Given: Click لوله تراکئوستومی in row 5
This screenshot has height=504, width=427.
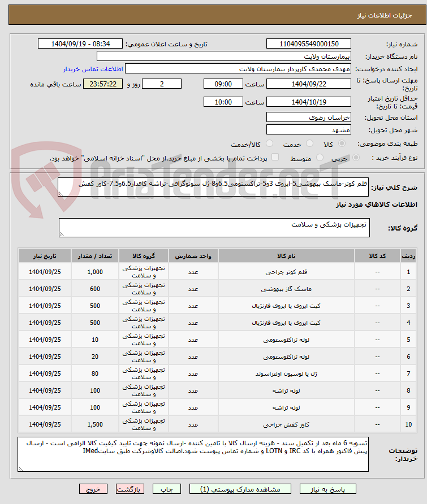Looking at the screenshot, I should tap(286, 340).
